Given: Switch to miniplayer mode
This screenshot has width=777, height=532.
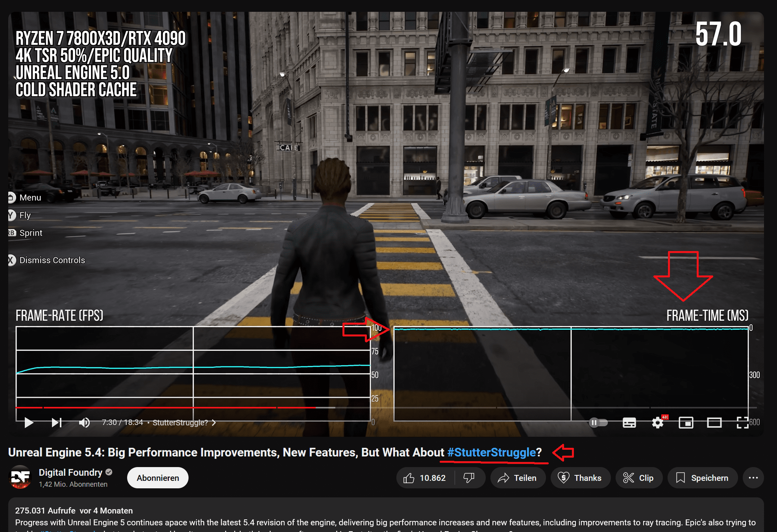Looking at the screenshot, I should click(686, 423).
